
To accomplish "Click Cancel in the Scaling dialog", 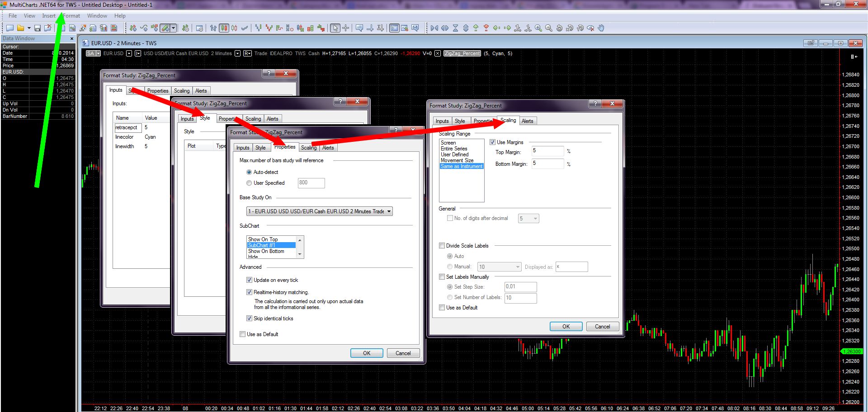I will click(603, 327).
